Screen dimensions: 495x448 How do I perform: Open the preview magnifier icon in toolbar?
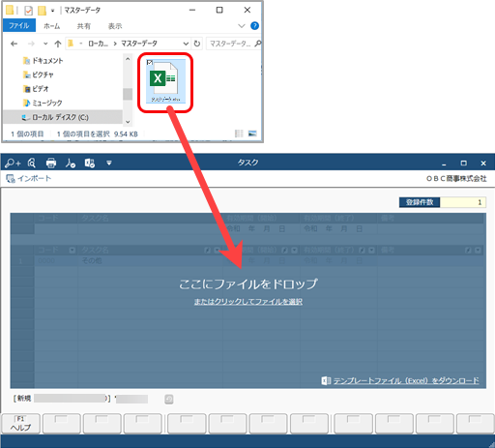(32, 164)
